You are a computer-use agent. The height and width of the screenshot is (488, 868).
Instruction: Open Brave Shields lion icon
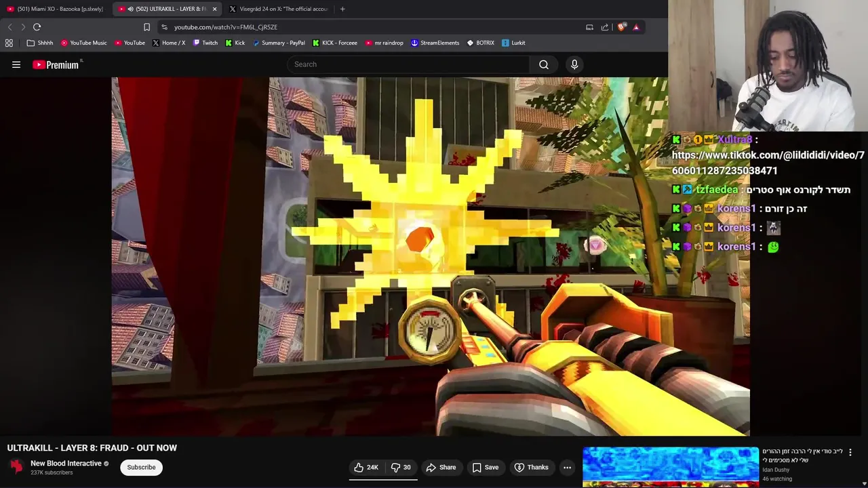pyautogui.click(x=621, y=27)
